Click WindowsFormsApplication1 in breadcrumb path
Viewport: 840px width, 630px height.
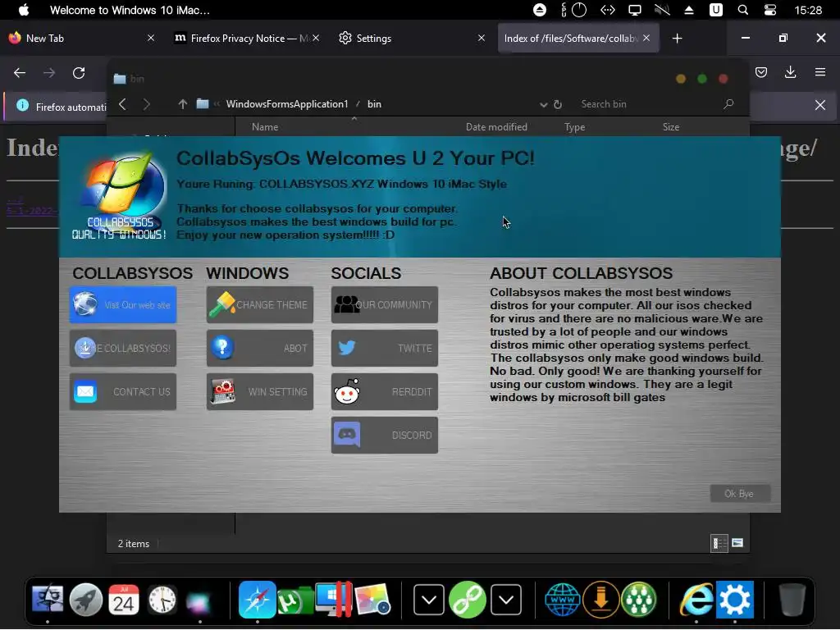pos(287,104)
